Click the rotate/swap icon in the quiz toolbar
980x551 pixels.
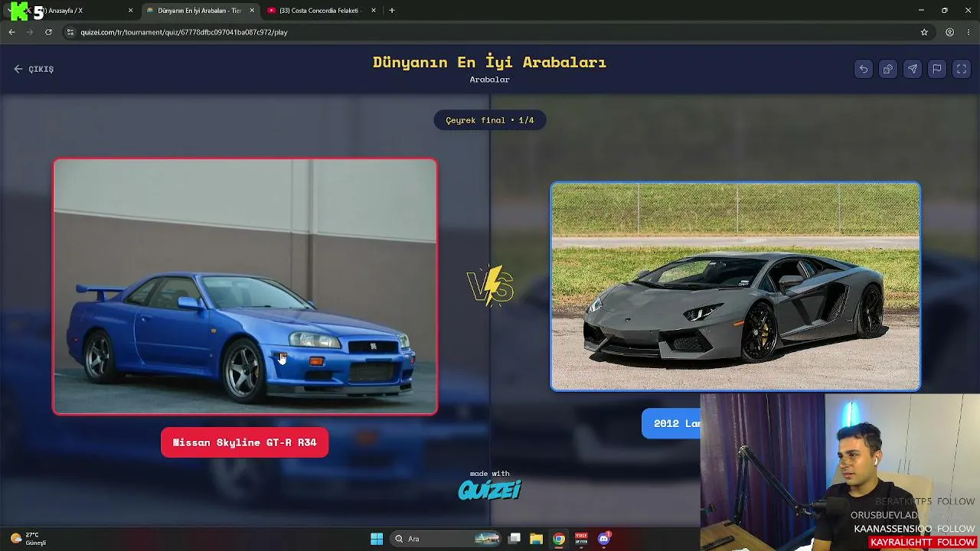tap(888, 69)
